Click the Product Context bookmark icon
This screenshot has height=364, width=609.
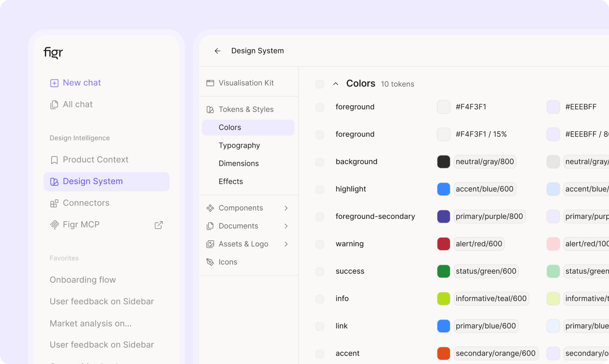point(54,160)
